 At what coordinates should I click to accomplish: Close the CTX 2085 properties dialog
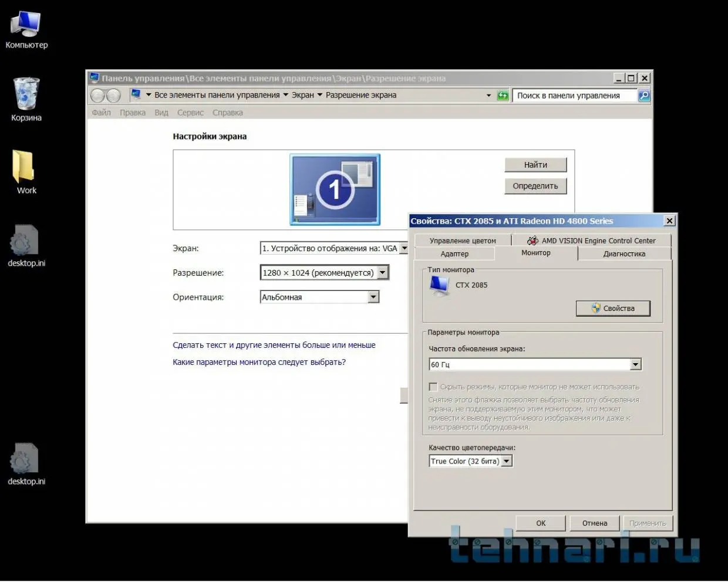[x=669, y=221]
